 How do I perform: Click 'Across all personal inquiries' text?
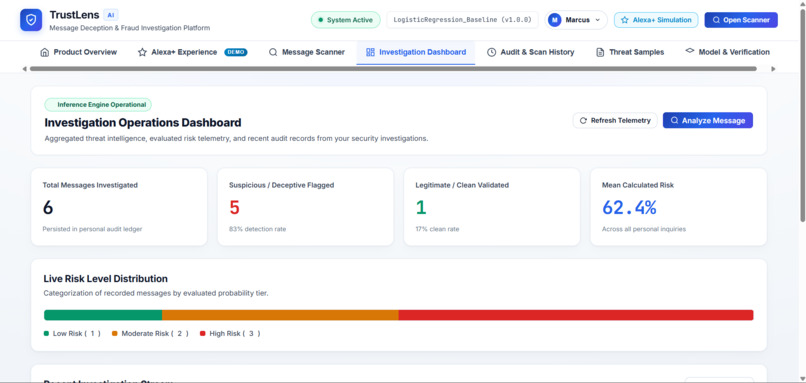tap(644, 229)
